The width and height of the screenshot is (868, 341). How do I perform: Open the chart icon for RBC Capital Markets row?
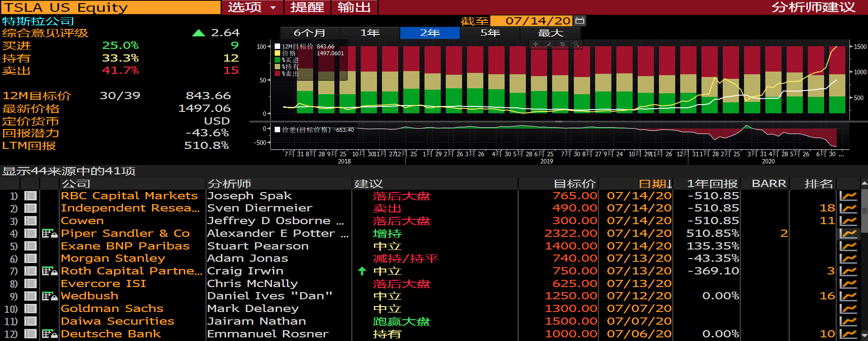pos(849,196)
